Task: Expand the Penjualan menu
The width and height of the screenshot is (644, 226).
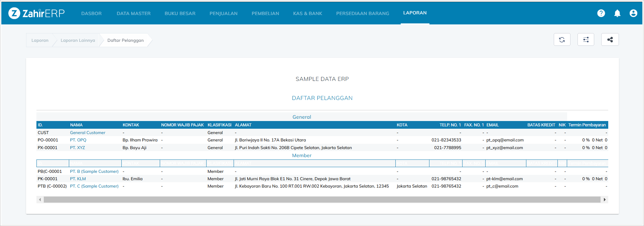Action: click(x=223, y=13)
